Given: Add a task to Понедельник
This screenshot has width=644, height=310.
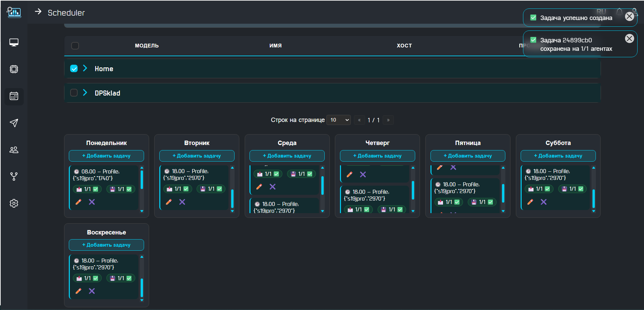Looking at the screenshot, I should pyautogui.click(x=106, y=156).
